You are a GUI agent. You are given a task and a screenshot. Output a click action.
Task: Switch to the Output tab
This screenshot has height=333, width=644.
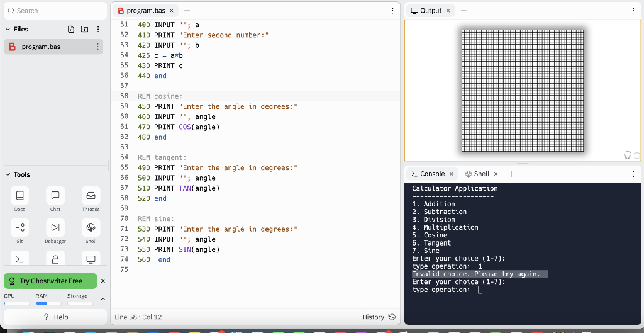(430, 11)
